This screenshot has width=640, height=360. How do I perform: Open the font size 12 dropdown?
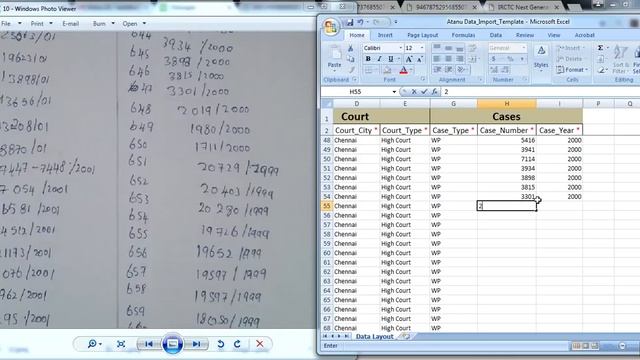[x=422, y=48]
